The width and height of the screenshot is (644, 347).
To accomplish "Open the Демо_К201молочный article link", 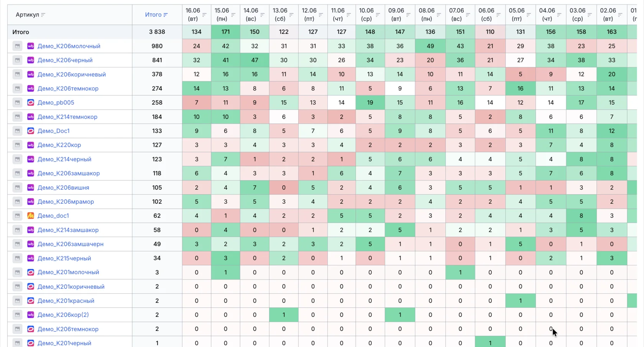I will tap(68, 272).
